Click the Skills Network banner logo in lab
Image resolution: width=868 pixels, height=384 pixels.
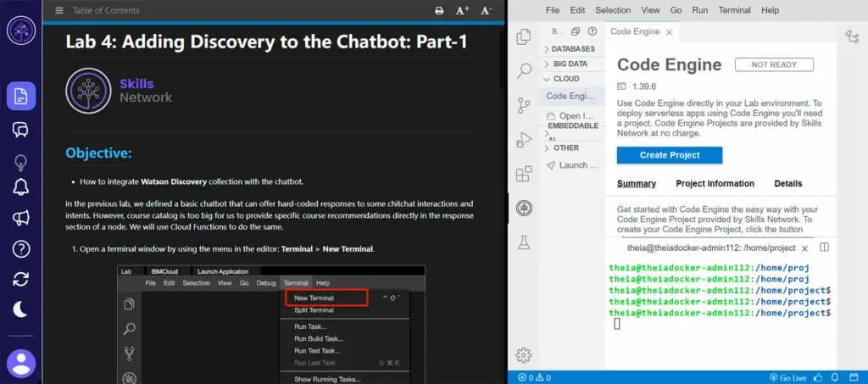click(x=119, y=91)
